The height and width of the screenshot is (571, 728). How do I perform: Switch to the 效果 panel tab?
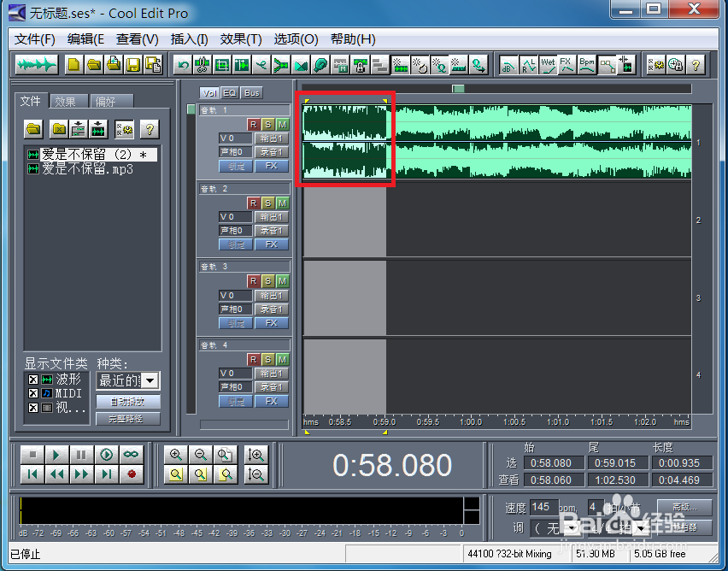68,101
